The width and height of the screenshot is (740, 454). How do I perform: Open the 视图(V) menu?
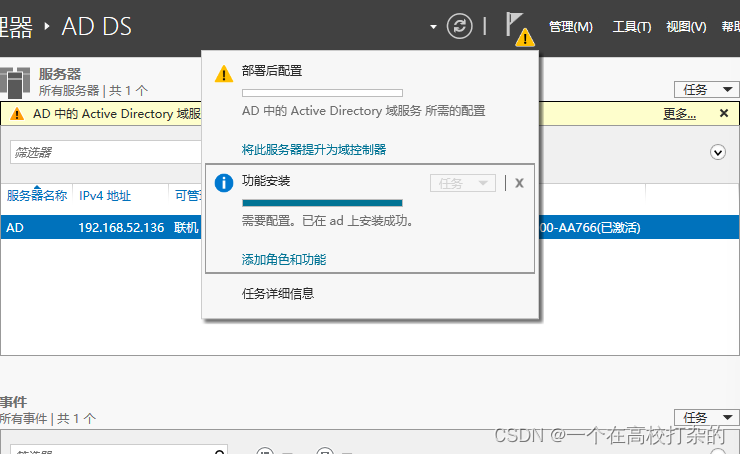[686, 27]
